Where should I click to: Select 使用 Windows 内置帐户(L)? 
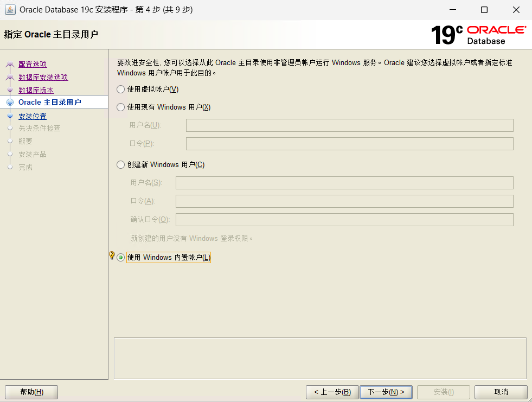coord(120,257)
